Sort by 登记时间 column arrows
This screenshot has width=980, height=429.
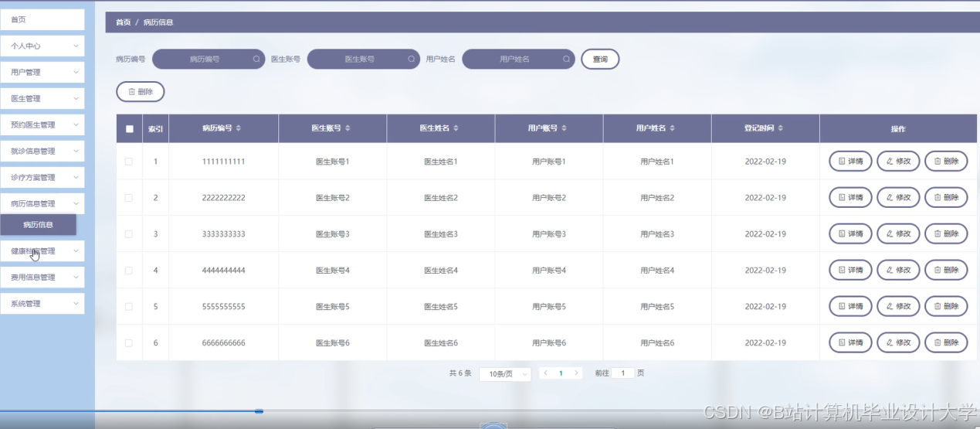(x=780, y=128)
